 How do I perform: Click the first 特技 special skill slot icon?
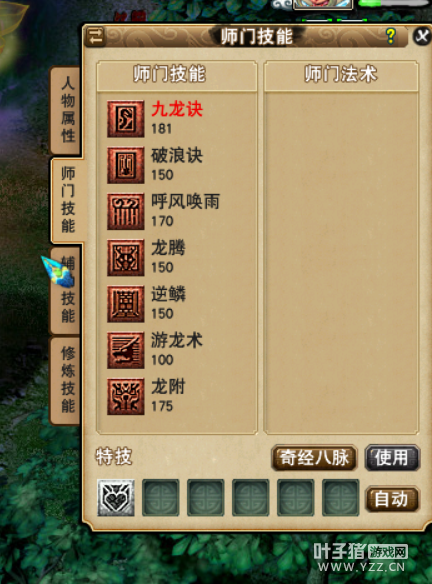tap(116, 498)
